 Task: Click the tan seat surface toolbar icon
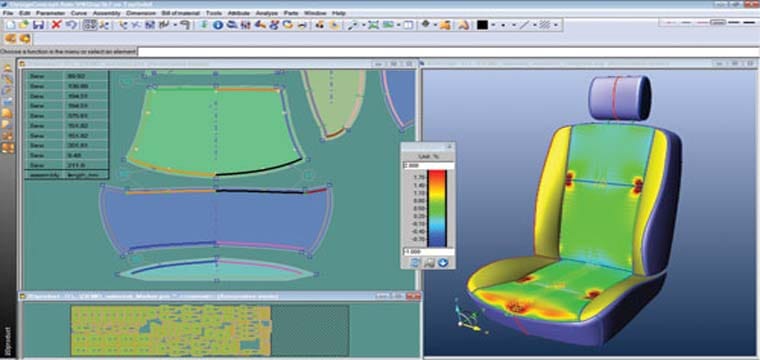463,25
